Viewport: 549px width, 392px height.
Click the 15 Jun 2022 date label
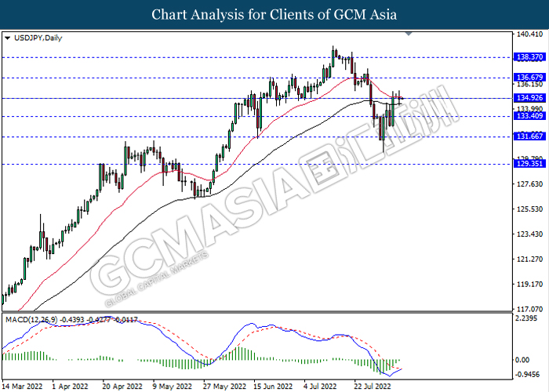click(273, 387)
